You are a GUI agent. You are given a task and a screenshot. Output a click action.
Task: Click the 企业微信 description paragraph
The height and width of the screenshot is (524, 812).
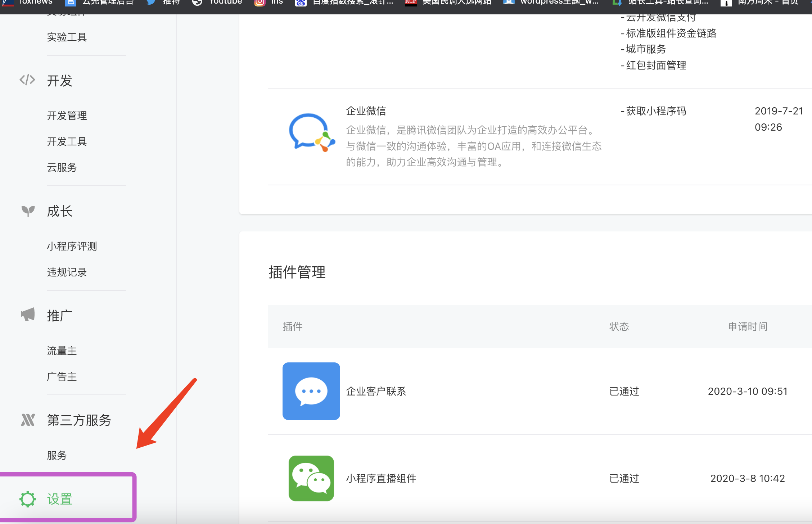point(474,146)
